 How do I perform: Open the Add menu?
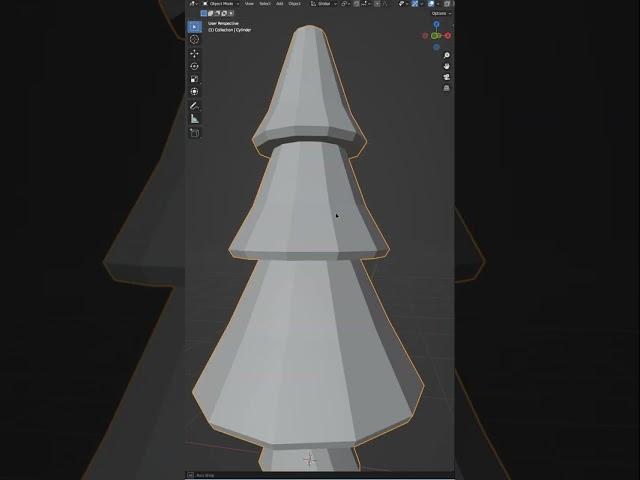pyautogui.click(x=280, y=4)
